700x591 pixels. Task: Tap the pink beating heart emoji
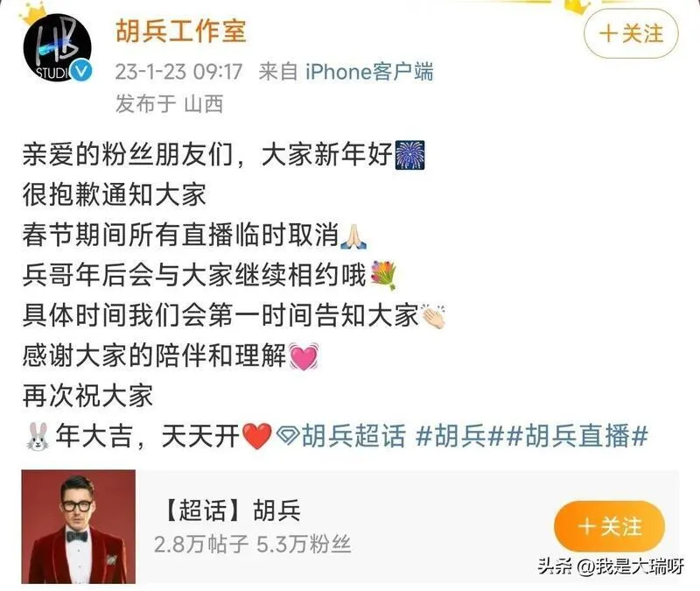pyautogui.click(x=304, y=356)
